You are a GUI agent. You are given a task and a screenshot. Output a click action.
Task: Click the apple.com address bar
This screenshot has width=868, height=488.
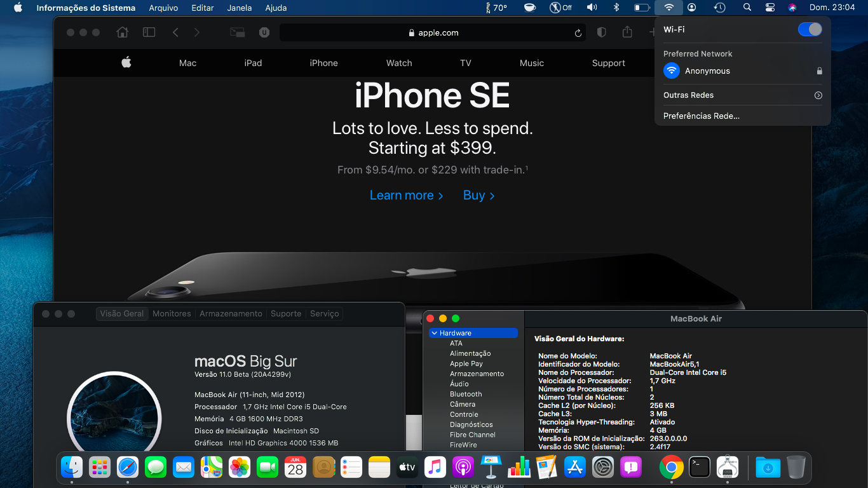point(433,33)
